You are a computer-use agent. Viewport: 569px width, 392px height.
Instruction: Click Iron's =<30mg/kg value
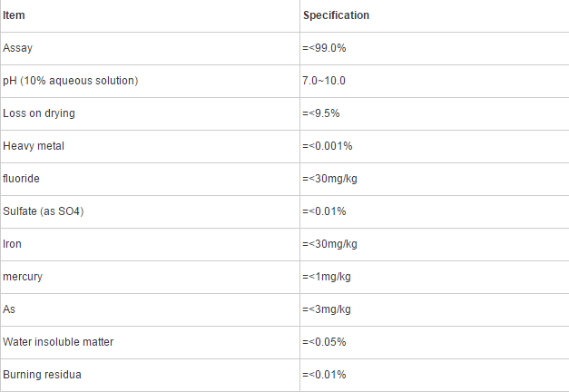[329, 244]
